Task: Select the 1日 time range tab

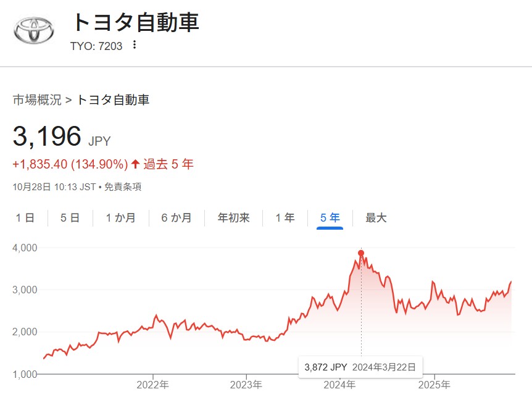Action: click(25, 218)
